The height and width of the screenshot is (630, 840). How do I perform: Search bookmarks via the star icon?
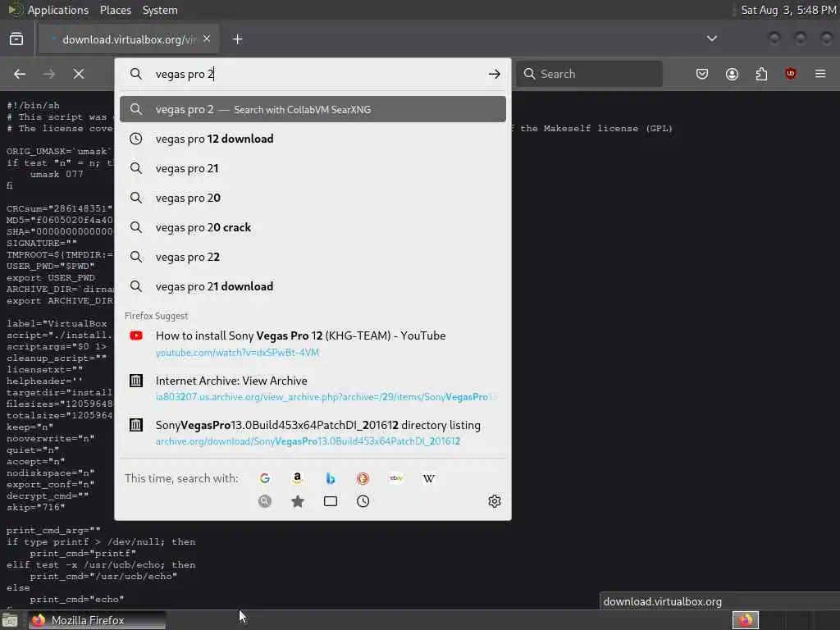pyautogui.click(x=297, y=501)
